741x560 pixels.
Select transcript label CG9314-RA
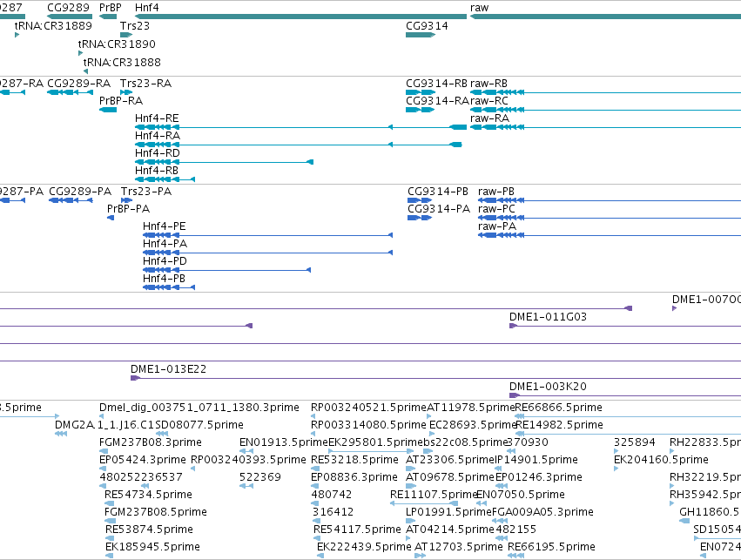pyautogui.click(x=437, y=101)
